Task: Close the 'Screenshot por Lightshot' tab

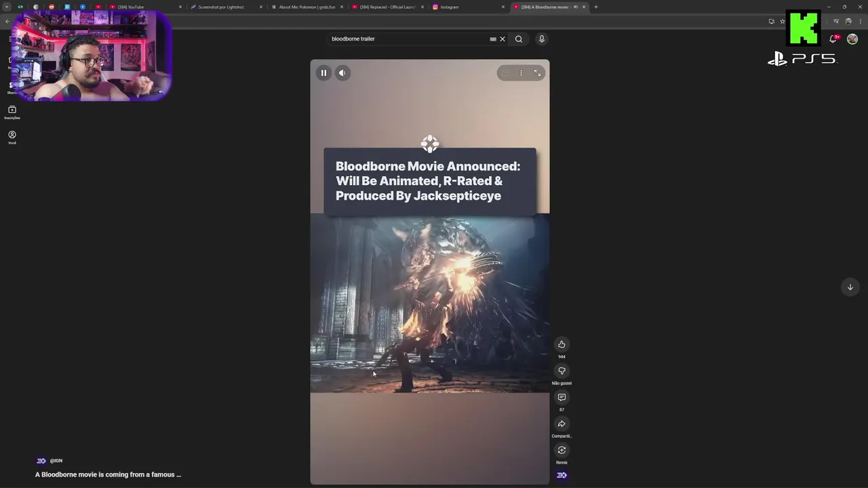Action: (x=260, y=7)
